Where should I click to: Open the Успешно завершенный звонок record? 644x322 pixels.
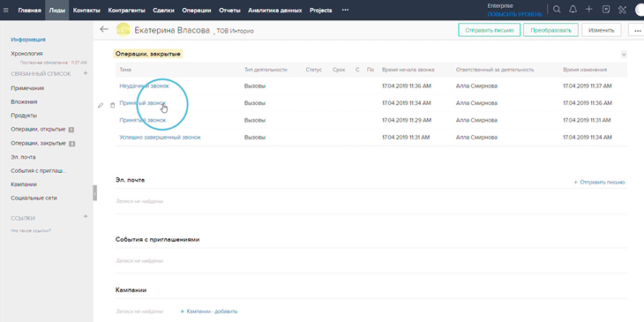(161, 137)
